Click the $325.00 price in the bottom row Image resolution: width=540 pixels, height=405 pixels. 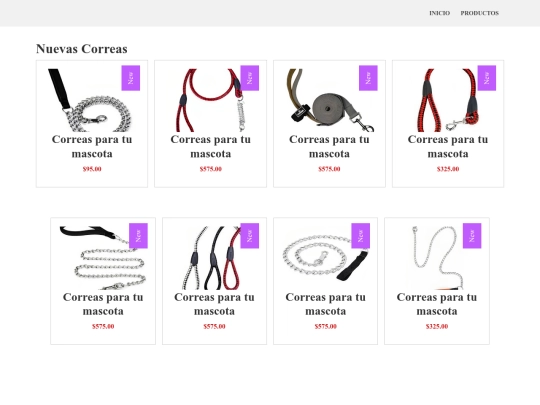(x=437, y=326)
